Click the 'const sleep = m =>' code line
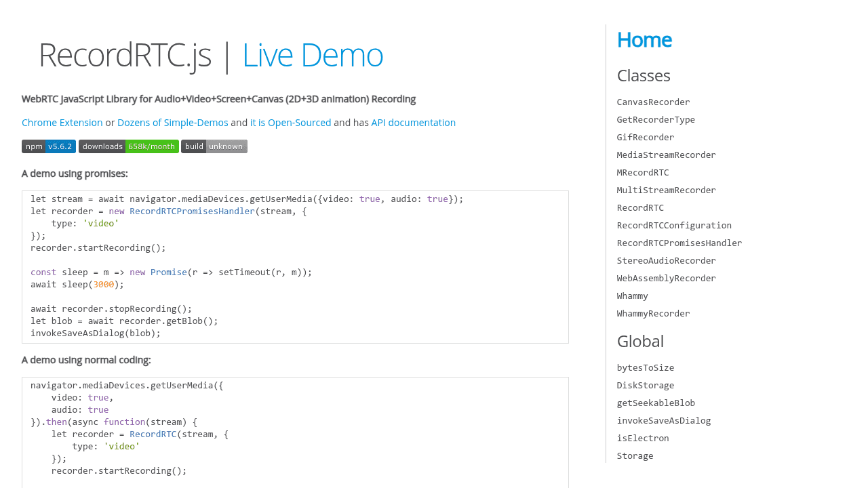 tap(172, 272)
